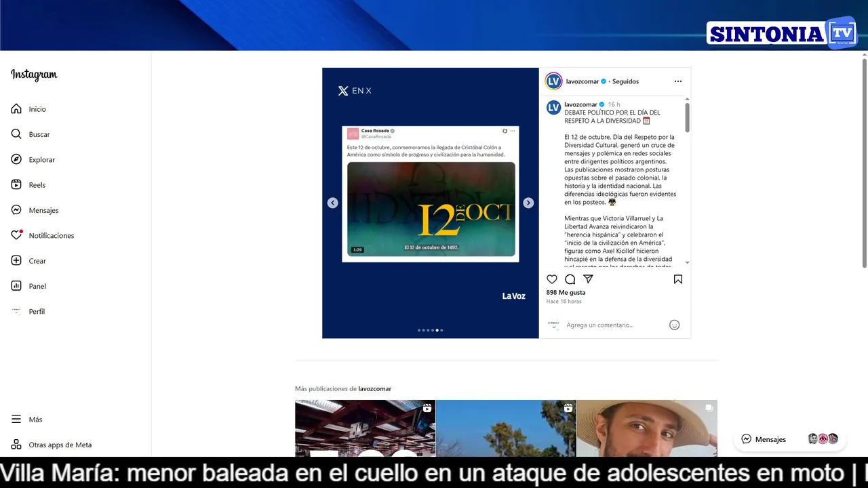Open the Explorar compass icon
The image size is (868, 488).
[x=16, y=159]
